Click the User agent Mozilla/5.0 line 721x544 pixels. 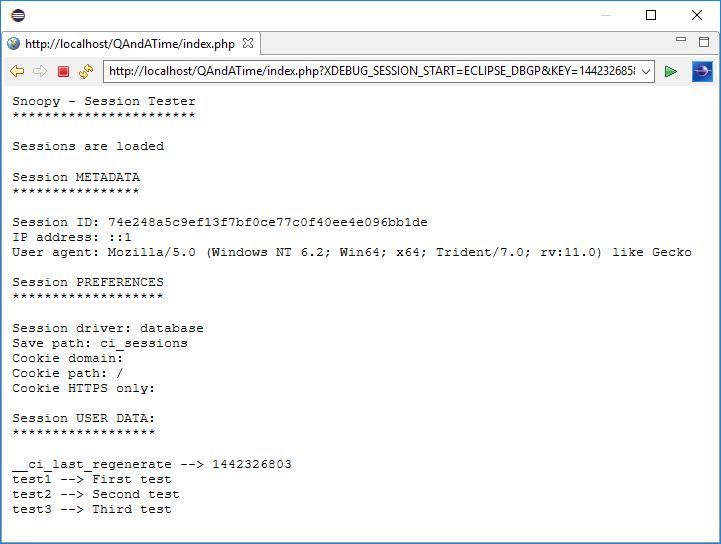pos(352,252)
